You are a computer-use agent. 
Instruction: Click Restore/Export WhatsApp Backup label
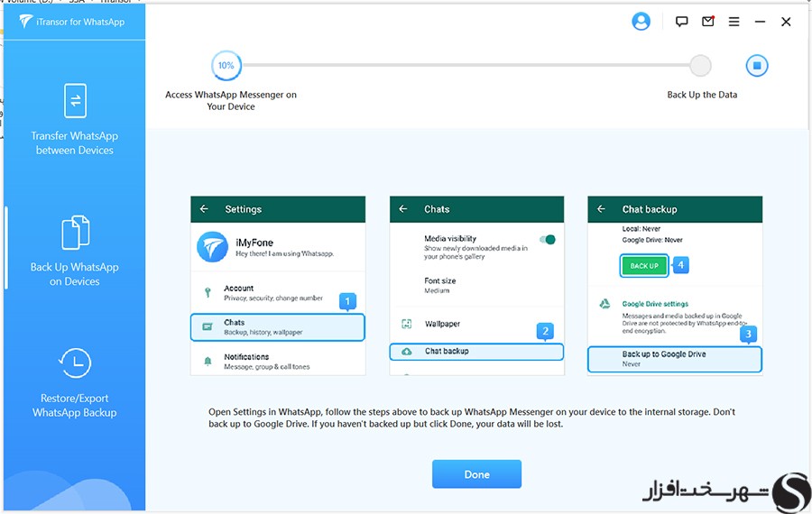click(x=75, y=405)
